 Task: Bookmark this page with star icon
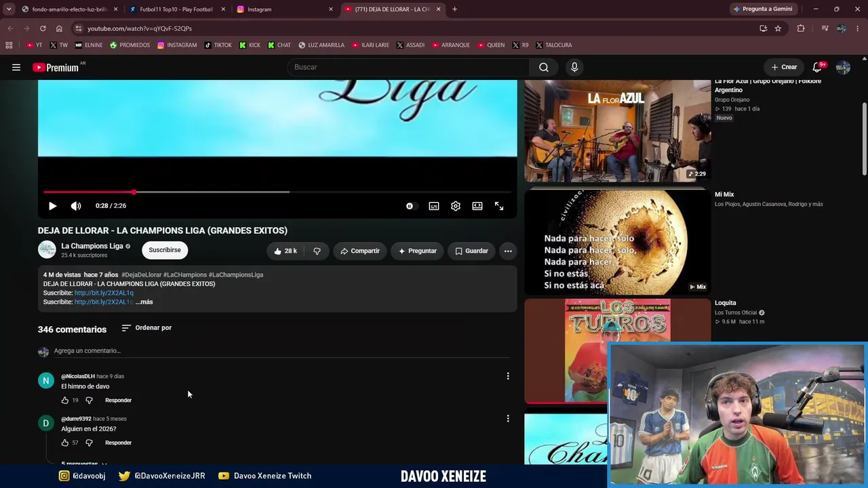point(778,28)
